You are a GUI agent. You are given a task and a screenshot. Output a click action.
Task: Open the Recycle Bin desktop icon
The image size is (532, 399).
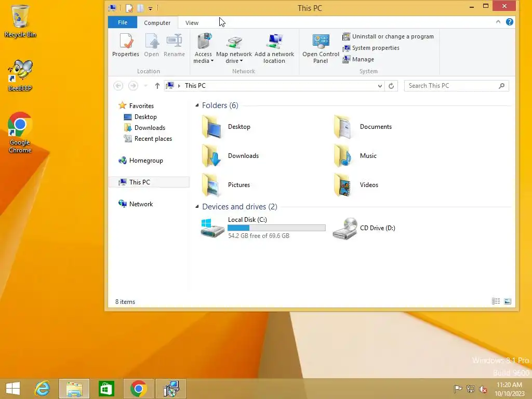click(x=20, y=21)
